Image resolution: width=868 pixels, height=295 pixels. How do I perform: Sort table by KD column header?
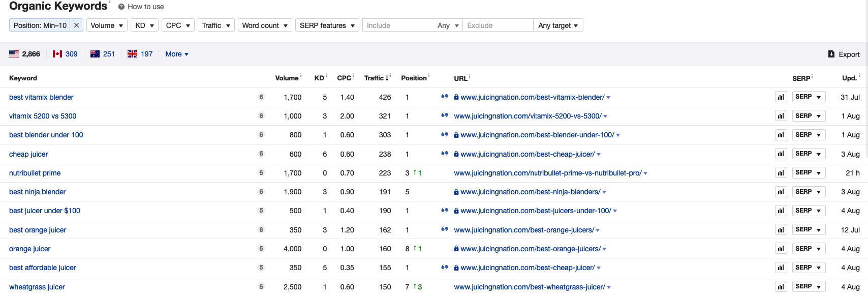319,78
